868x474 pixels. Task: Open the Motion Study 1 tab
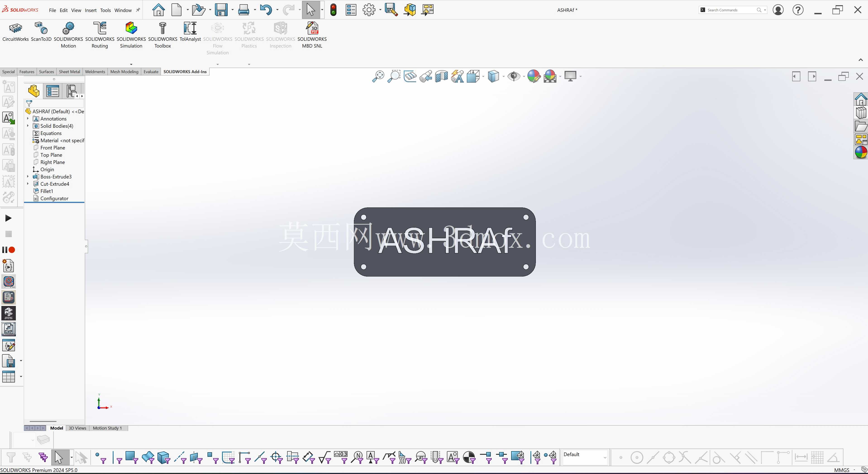click(107, 428)
